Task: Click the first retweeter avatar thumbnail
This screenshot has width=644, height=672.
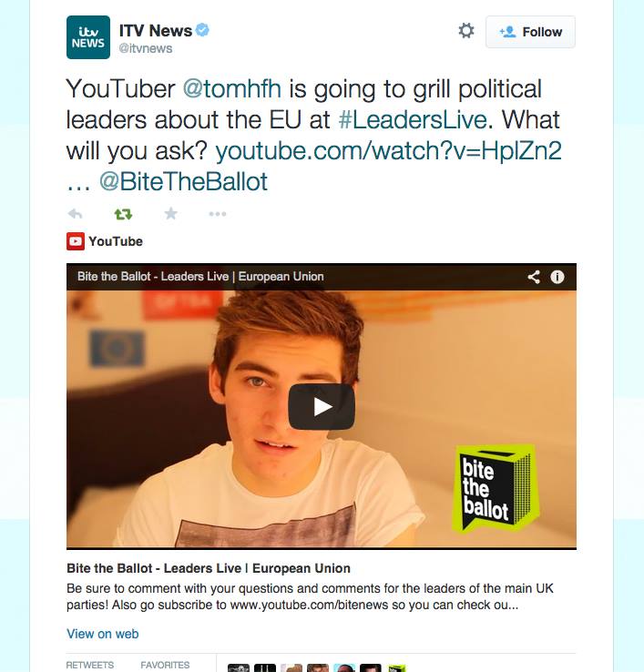Action: click(239, 667)
